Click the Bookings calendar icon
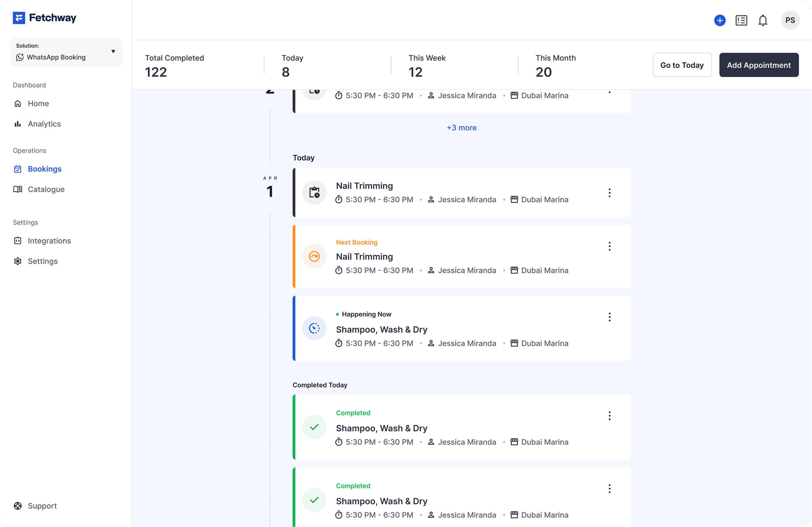The width and height of the screenshot is (812, 527). 18,169
